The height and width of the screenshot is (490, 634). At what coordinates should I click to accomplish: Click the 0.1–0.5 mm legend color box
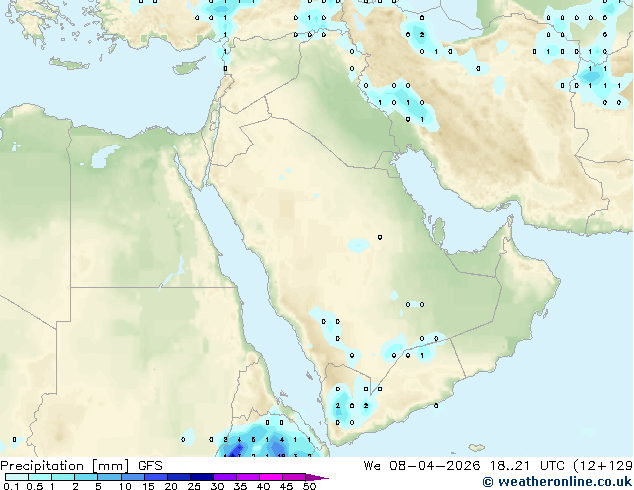[x=17, y=477]
